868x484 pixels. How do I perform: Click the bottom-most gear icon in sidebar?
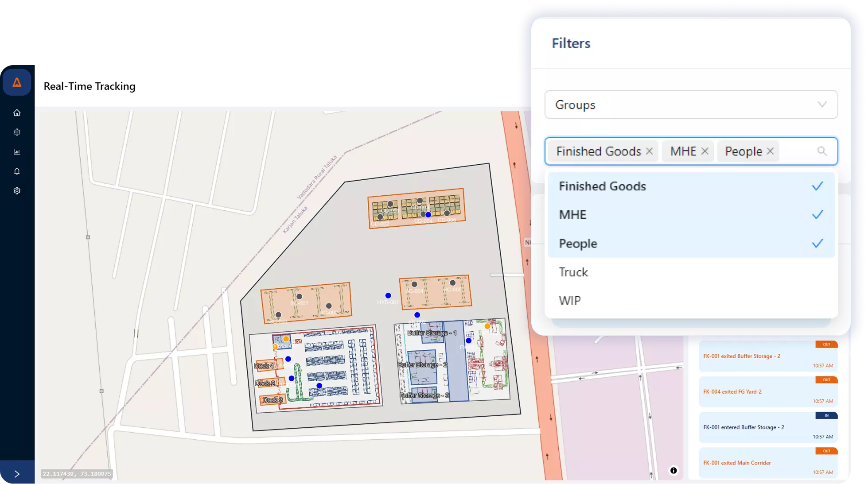(17, 190)
